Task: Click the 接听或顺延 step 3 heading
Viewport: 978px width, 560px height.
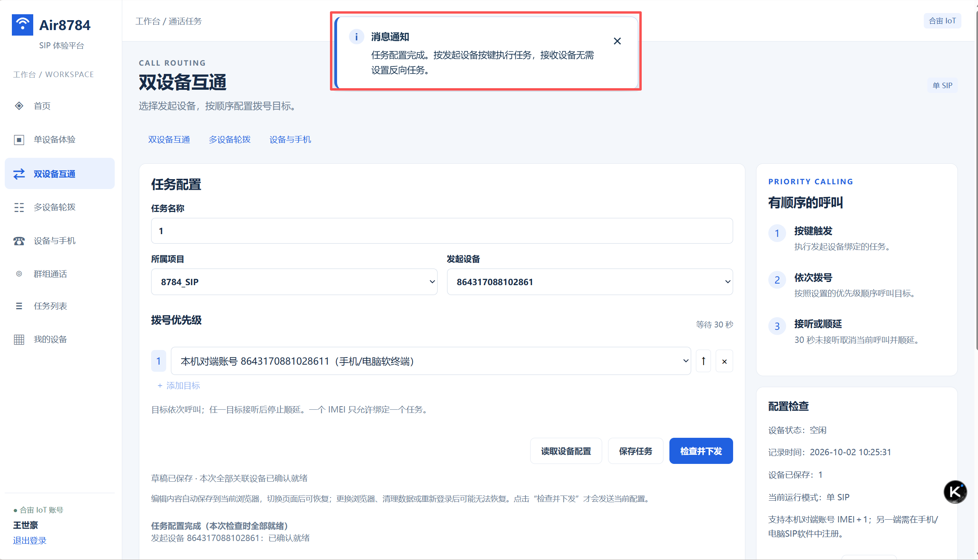Action: tap(818, 324)
